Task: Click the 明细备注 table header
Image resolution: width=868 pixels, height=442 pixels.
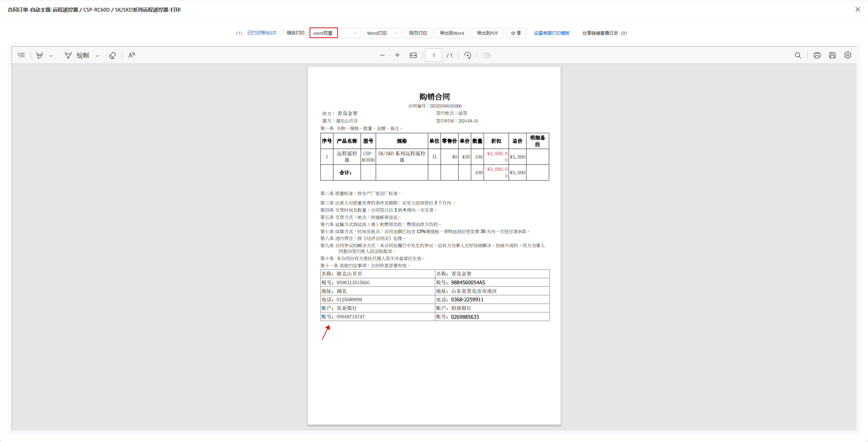Action: pyautogui.click(x=537, y=141)
